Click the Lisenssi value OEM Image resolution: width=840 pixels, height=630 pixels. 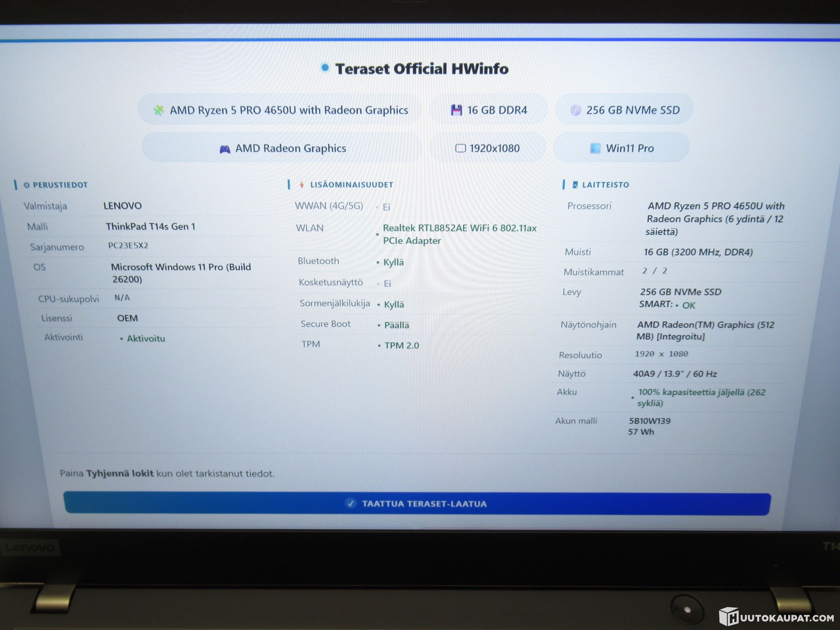pos(128,318)
